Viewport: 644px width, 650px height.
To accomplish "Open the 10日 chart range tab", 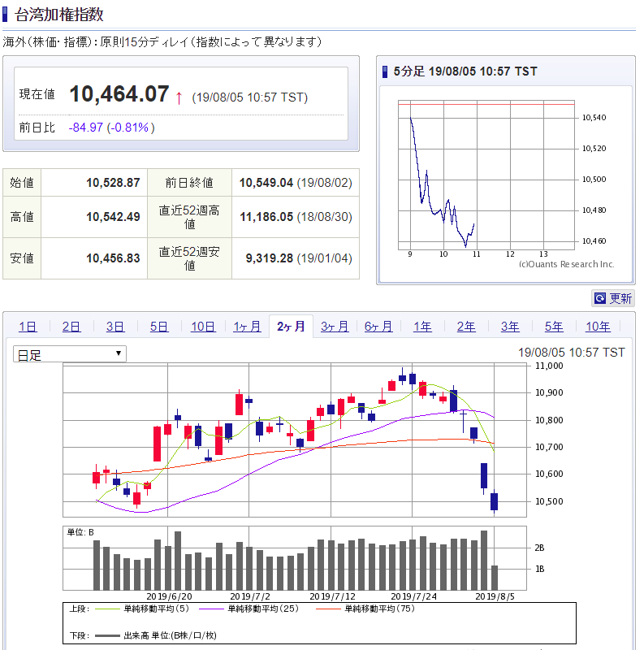I will (203, 327).
